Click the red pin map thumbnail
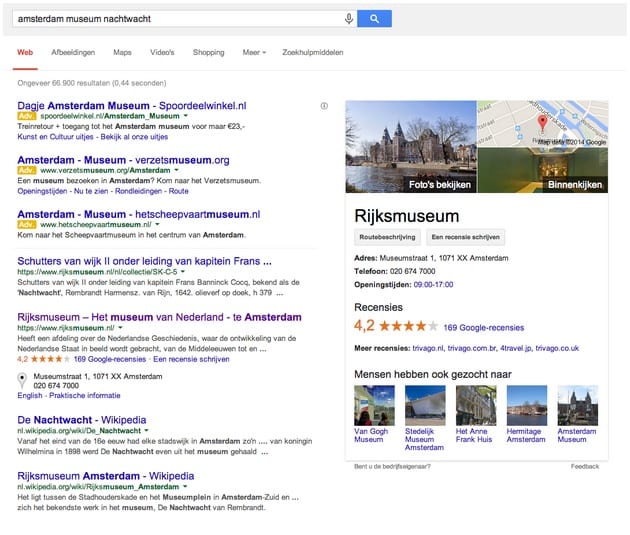 coord(542,124)
